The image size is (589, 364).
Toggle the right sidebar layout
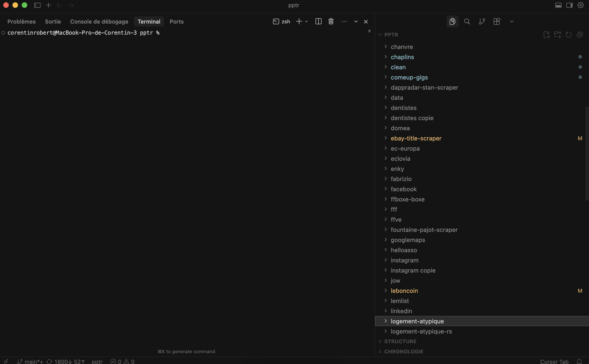coord(569,5)
